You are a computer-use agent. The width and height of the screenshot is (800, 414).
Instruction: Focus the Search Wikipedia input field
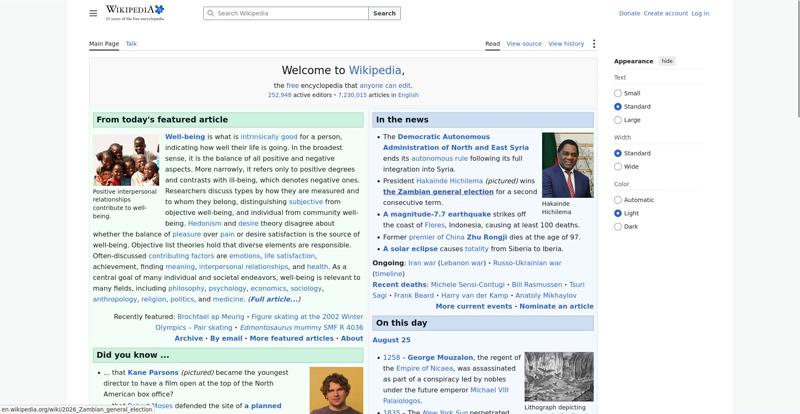(286, 13)
